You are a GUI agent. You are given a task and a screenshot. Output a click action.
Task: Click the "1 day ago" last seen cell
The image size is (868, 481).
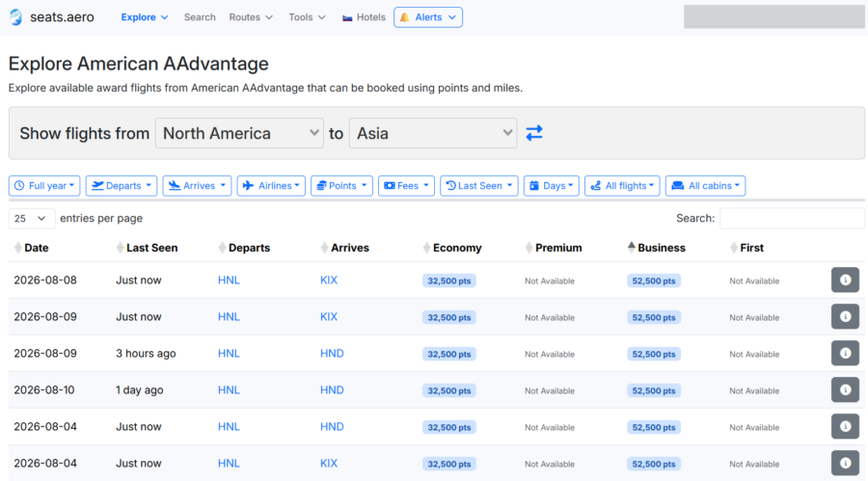140,389
